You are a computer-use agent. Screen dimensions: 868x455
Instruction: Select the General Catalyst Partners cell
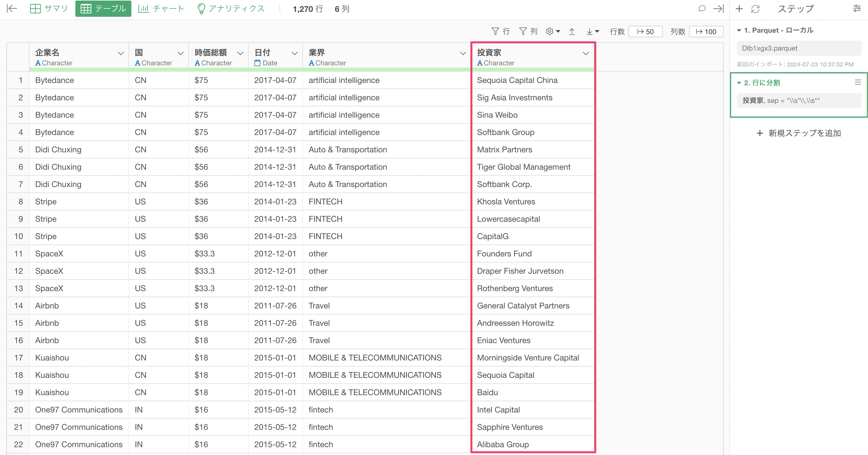(x=533, y=306)
